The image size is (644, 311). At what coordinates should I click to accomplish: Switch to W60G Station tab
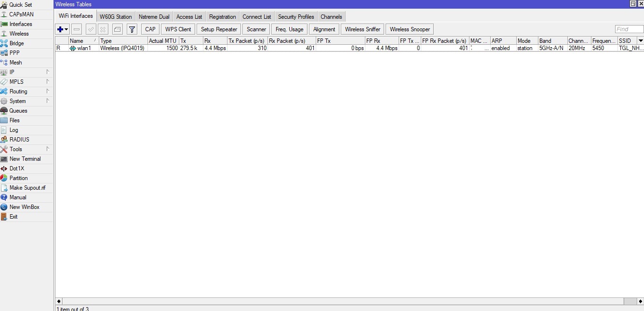click(x=116, y=17)
